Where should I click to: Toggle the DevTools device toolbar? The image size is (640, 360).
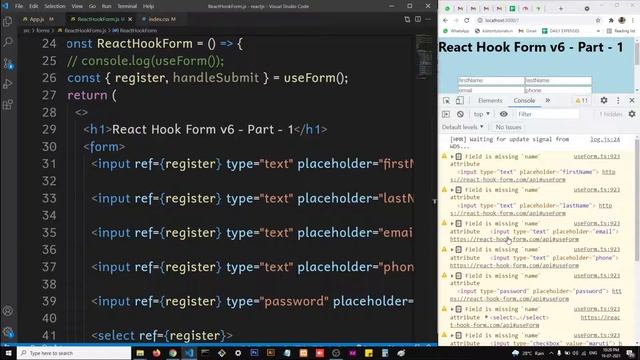tap(460, 100)
